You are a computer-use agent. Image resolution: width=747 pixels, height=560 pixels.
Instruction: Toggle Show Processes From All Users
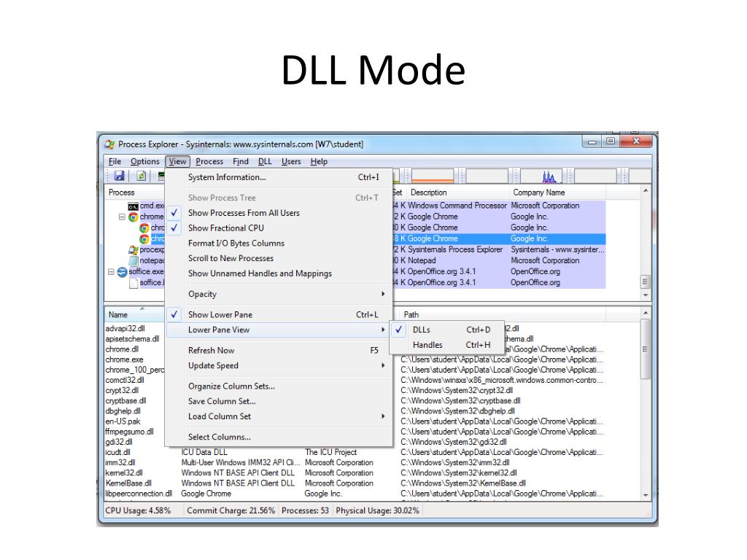[x=279, y=213]
